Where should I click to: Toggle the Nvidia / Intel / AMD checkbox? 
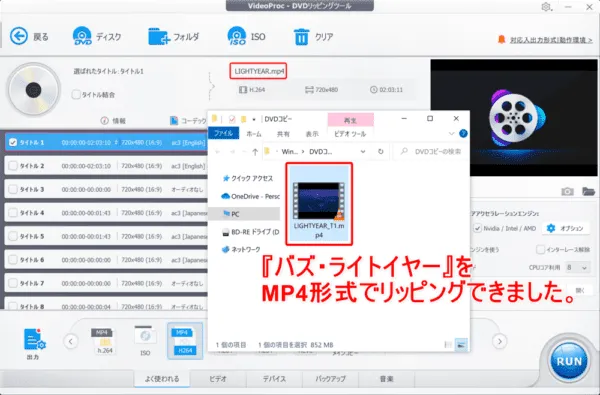(478, 228)
